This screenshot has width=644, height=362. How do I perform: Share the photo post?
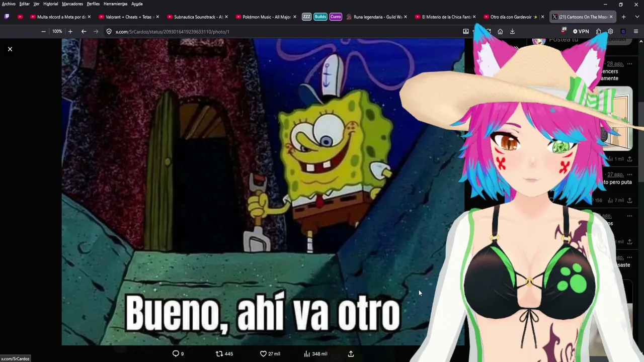point(351,353)
